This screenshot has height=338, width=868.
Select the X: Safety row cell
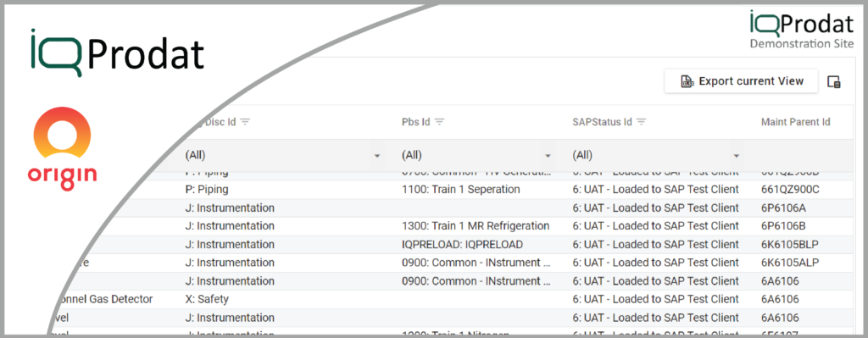[x=207, y=299]
